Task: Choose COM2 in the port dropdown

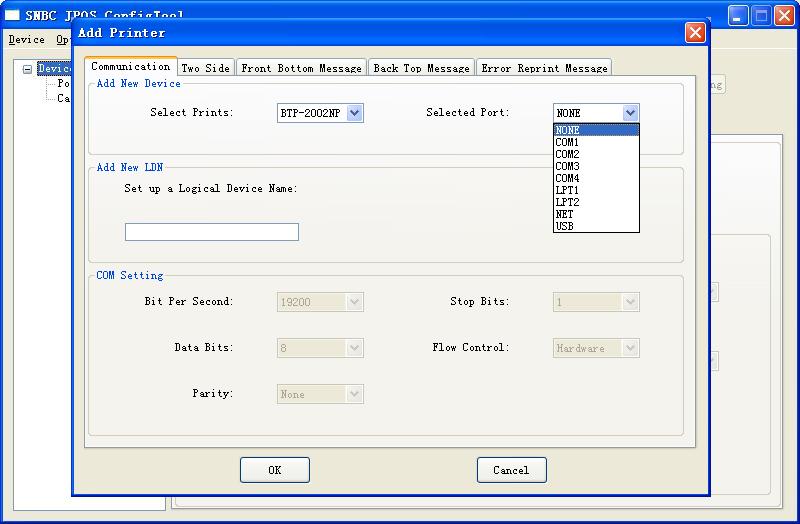Action: [x=596, y=154]
